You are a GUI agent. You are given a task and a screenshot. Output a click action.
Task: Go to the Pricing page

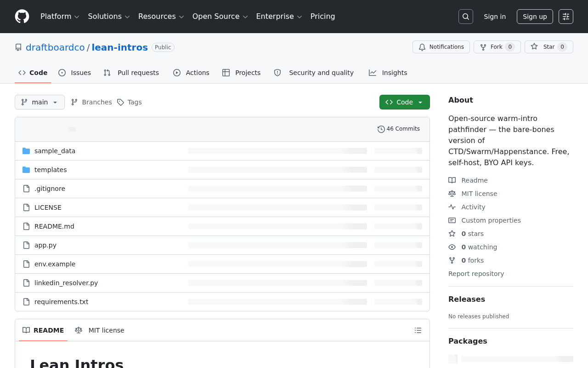[x=322, y=17]
